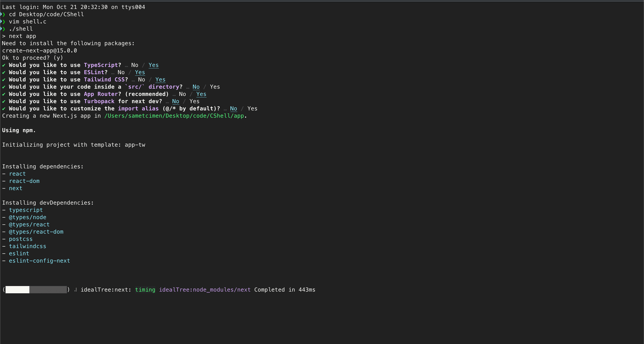Click the green checkmark beside src/ directory question
The width and height of the screenshot is (644, 344).
(x=4, y=87)
